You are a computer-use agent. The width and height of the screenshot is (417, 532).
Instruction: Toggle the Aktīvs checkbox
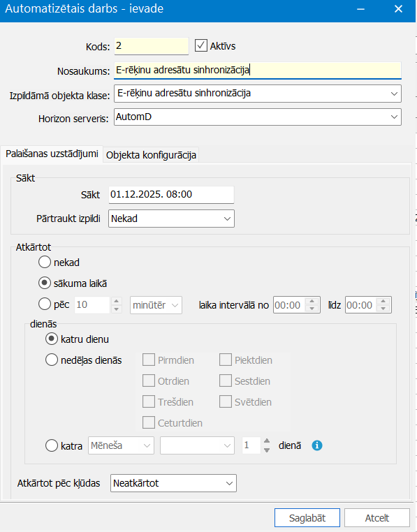(x=201, y=45)
